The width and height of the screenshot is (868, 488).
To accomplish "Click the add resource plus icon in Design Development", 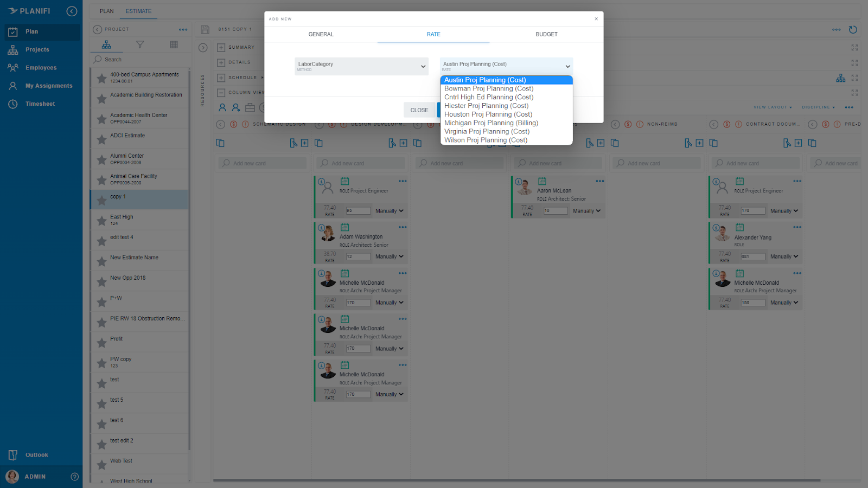I will click(x=404, y=143).
